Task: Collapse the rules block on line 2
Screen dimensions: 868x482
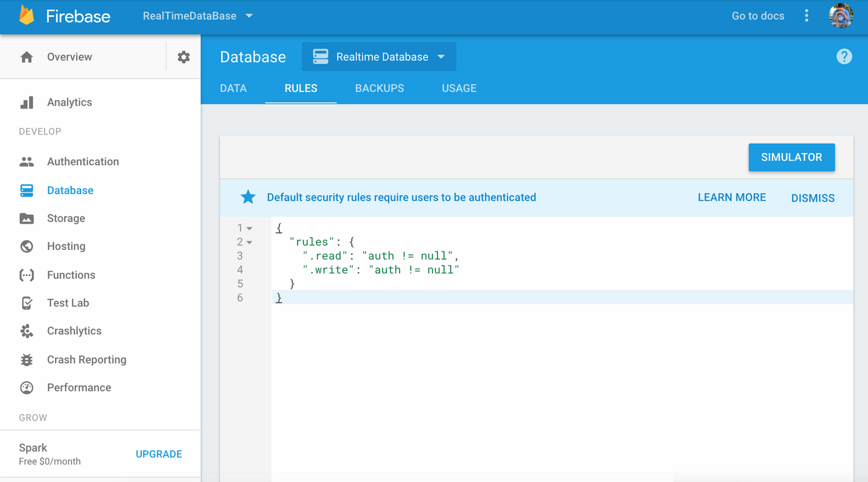Action: pos(250,241)
